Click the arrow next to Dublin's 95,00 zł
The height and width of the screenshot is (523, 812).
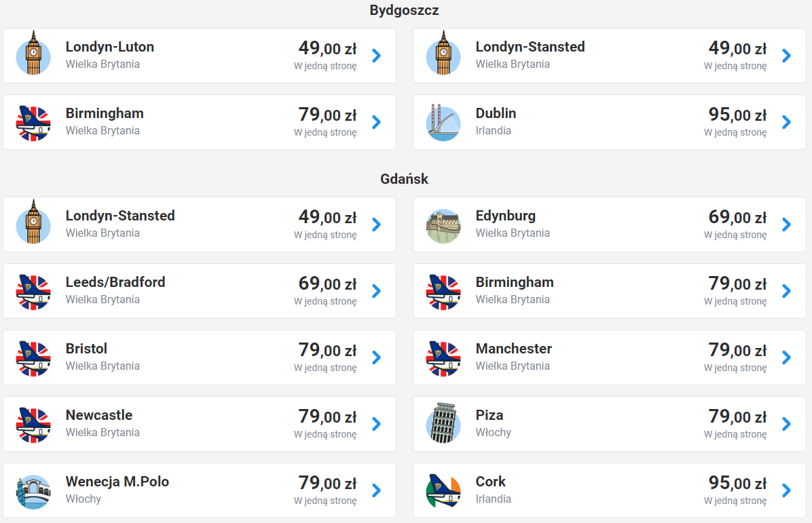coord(787,122)
